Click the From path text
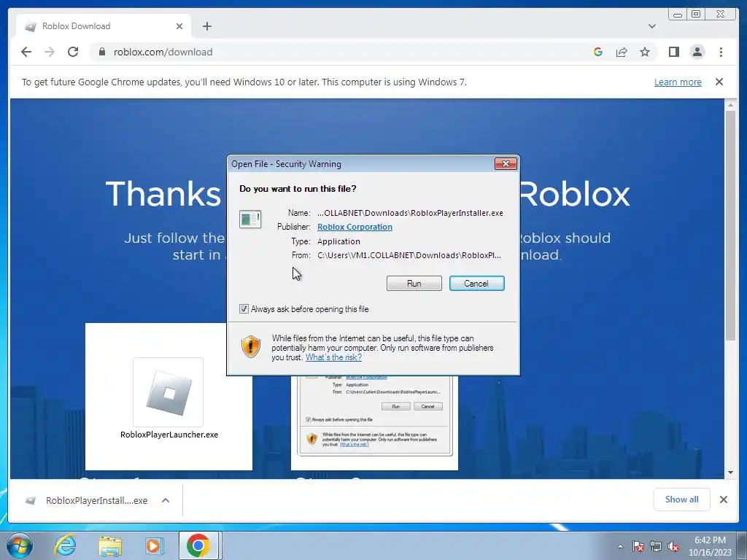The height and width of the screenshot is (560, 747). click(409, 255)
